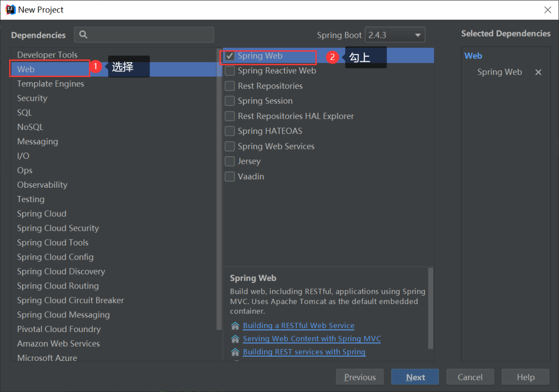This screenshot has width=559, height=392.
Task: Tick the Spring Web Services checkbox
Action: click(230, 146)
